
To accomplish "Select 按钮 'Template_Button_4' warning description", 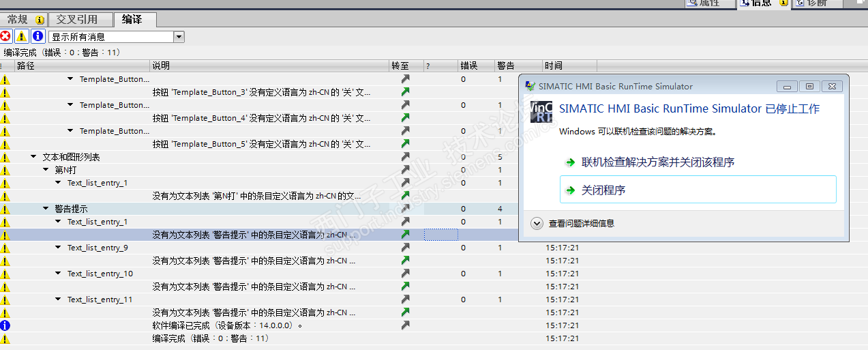I will click(262, 118).
